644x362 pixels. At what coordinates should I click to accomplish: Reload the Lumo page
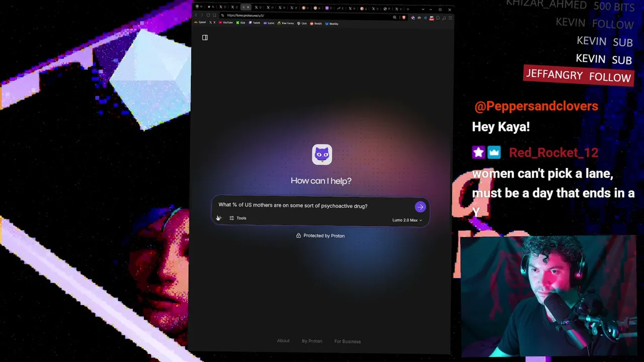point(208,16)
